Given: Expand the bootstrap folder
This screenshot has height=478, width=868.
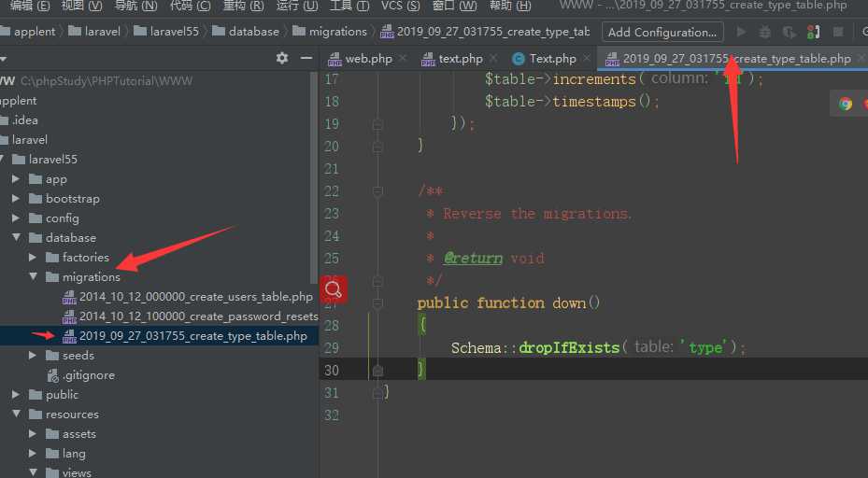Looking at the screenshot, I should pos(16,198).
